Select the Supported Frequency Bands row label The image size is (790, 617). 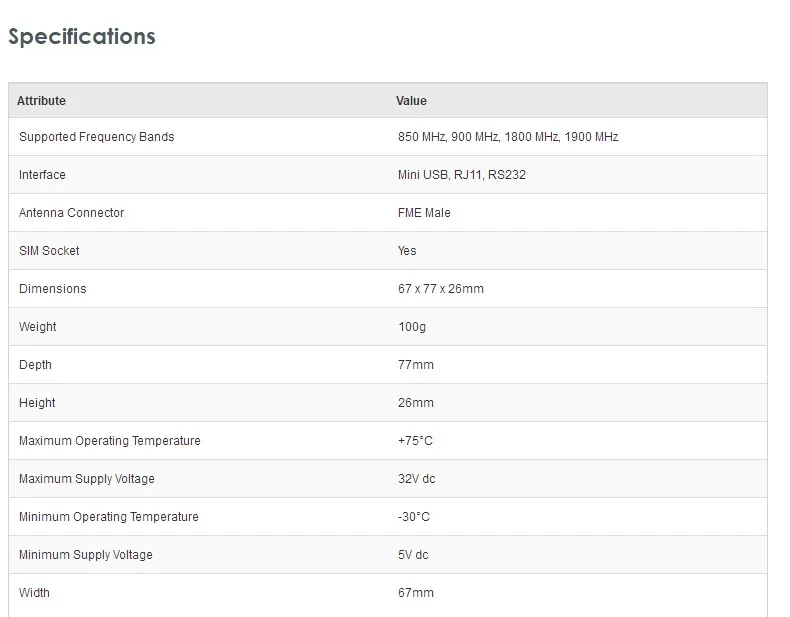point(97,137)
